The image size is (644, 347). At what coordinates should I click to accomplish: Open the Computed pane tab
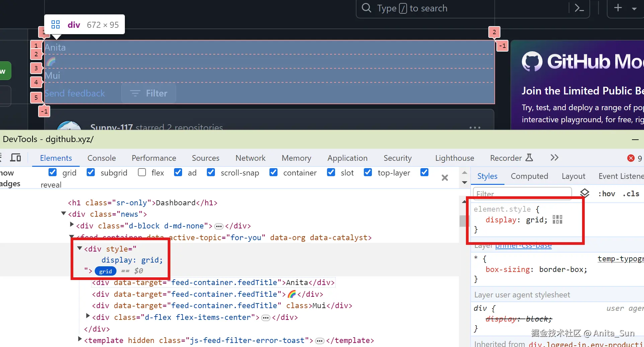pyautogui.click(x=529, y=176)
